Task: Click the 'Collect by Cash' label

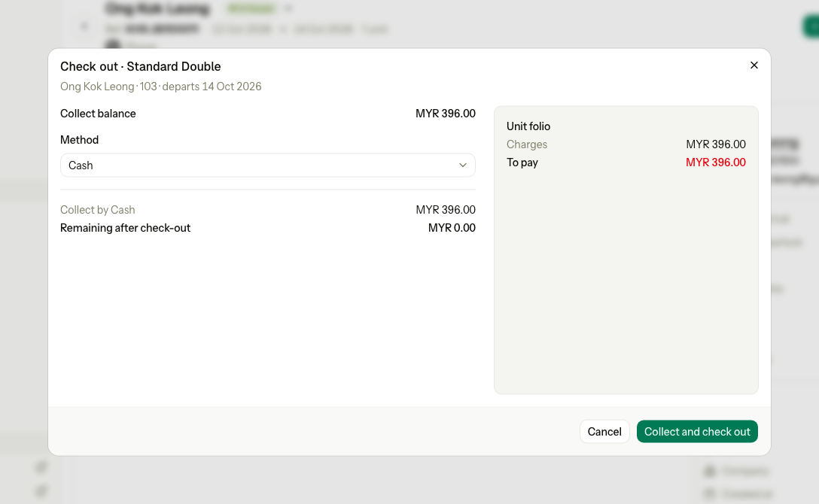Action: click(98, 210)
